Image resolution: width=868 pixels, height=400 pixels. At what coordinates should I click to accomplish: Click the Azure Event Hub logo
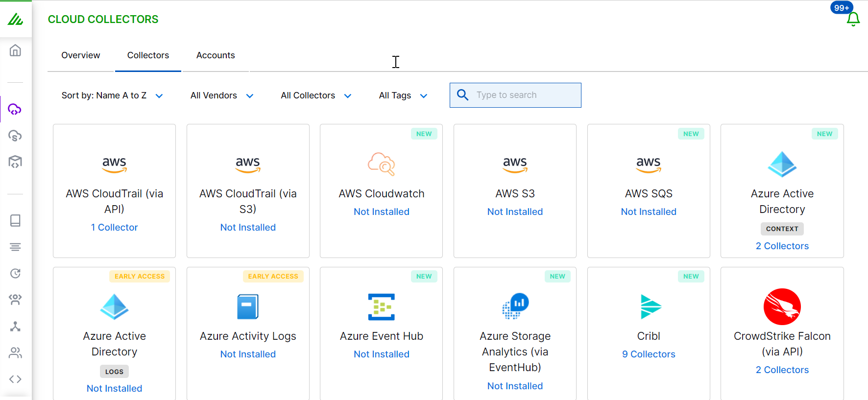click(x=382, y=307)
